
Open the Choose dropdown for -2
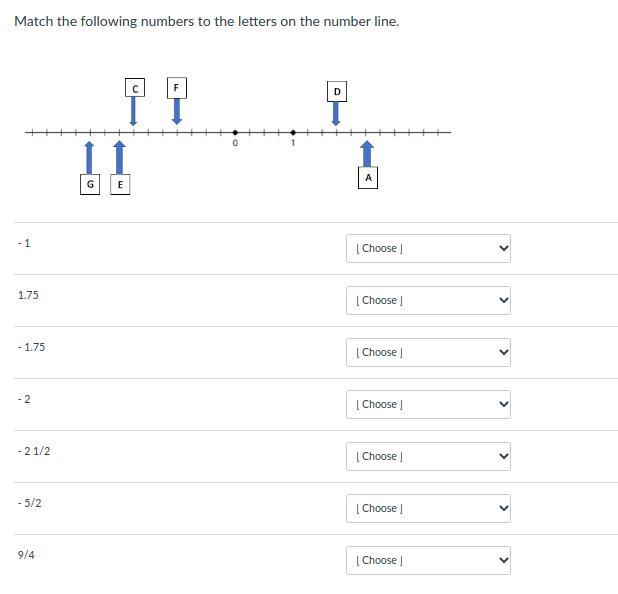(428, 404)
